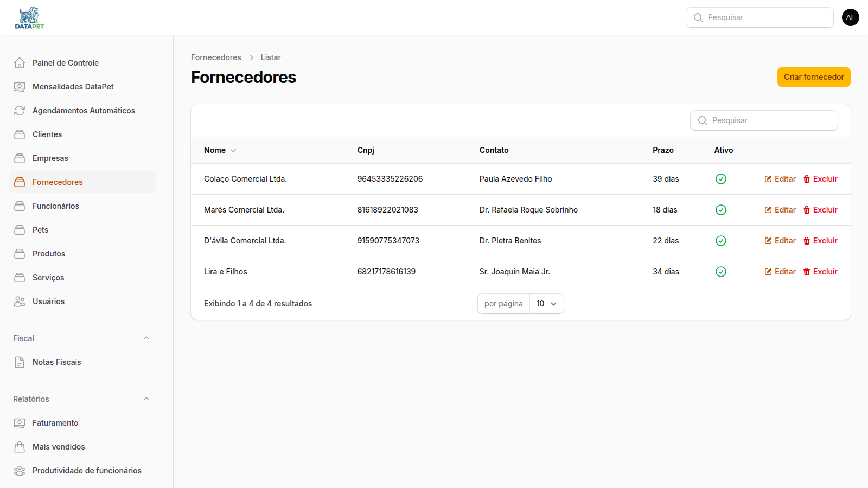Viewport: 868px width, 488px height.
Task: Open Clientes in the sidebar
Action: [82, 134]
